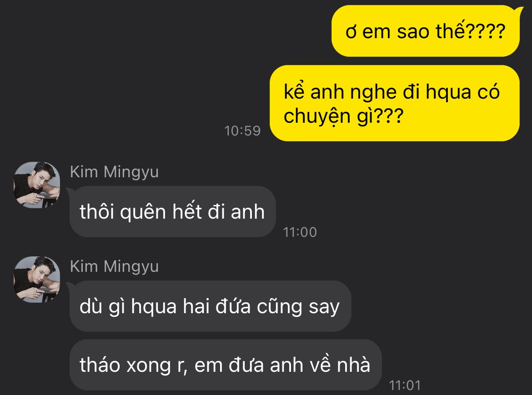
Task: Select the yellow bubble 'ơ em sao thế????'
Action: [426, 31]
